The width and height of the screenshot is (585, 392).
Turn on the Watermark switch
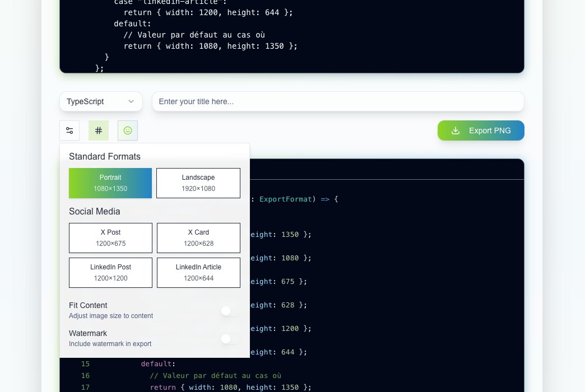pos(230,339)
